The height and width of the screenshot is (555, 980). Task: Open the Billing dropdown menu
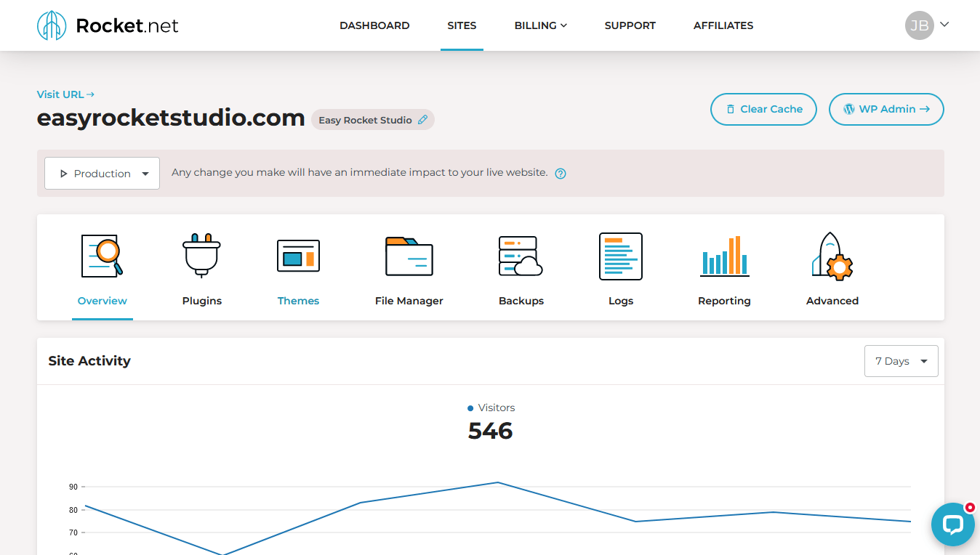(x=540, y=25)
